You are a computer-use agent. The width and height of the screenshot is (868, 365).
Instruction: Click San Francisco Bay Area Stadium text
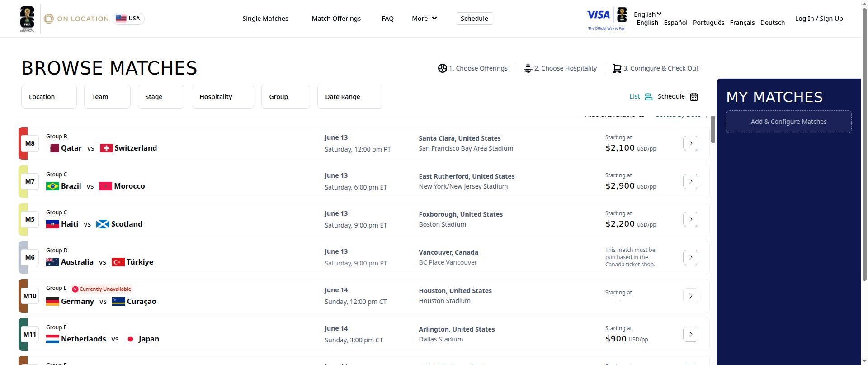coord(466,148)
